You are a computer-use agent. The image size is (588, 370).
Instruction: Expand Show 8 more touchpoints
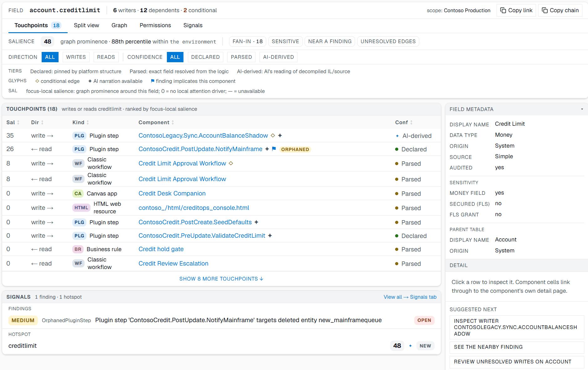(x=221, y=279)
